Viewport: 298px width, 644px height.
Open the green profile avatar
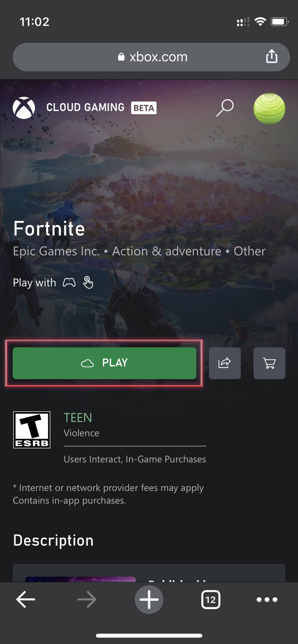269,109
